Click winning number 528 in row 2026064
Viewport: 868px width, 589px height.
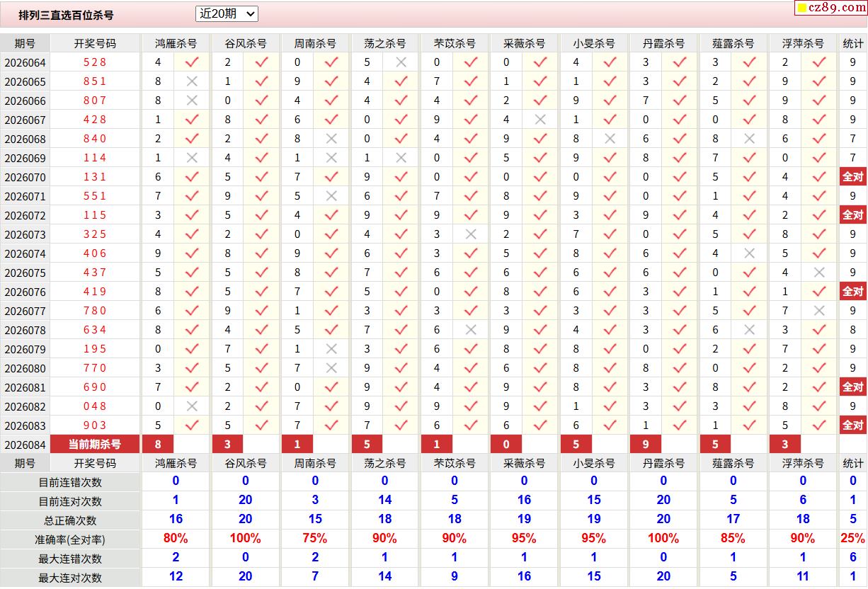pos(95,62)
